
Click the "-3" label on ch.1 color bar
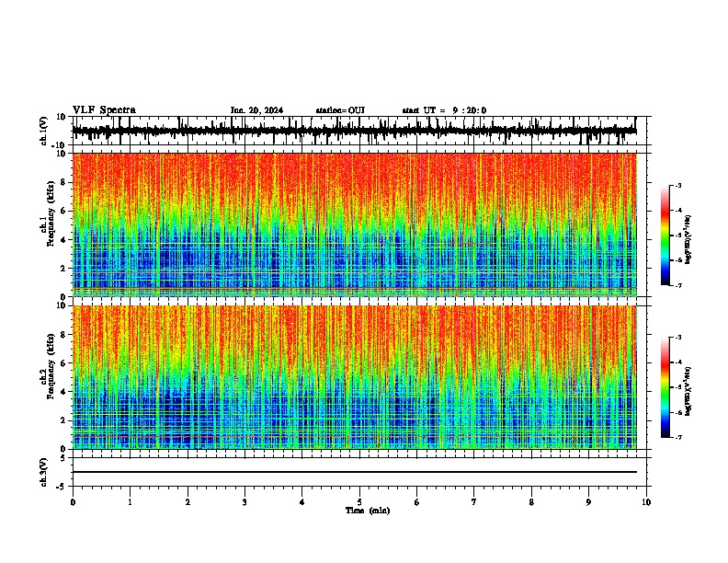pos(677,185)
